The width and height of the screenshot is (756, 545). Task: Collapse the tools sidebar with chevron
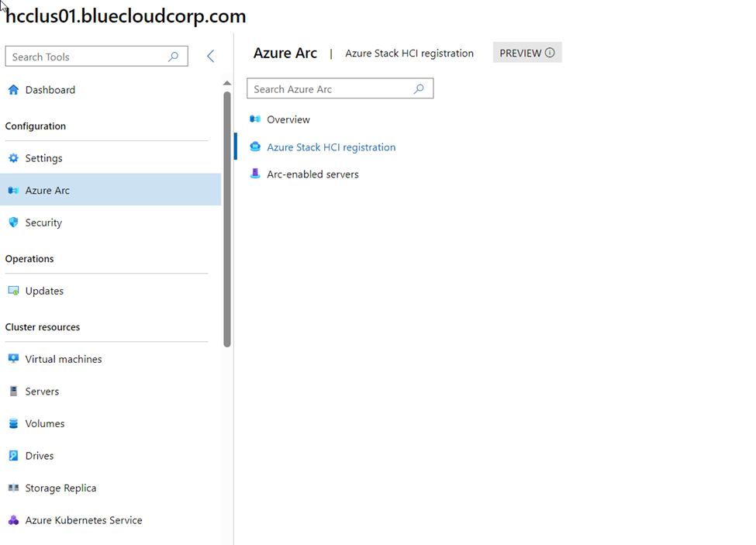pyautogui.click(x=211, y=56)
